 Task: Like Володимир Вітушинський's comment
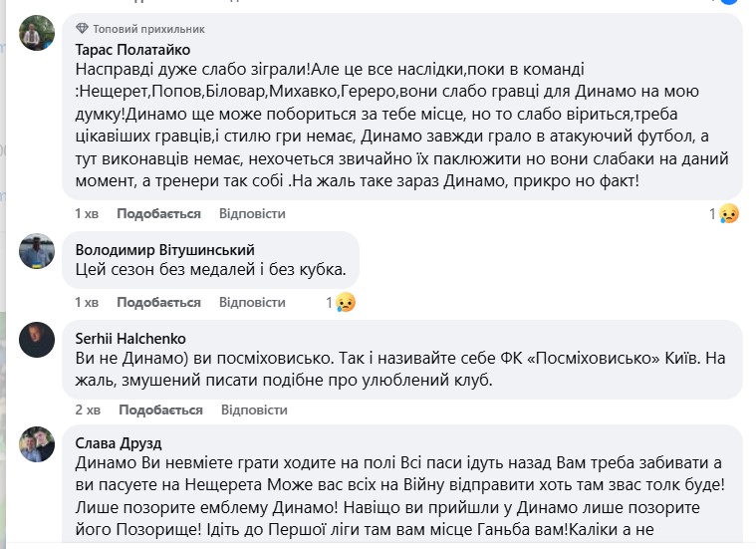[x=158, y=302]
